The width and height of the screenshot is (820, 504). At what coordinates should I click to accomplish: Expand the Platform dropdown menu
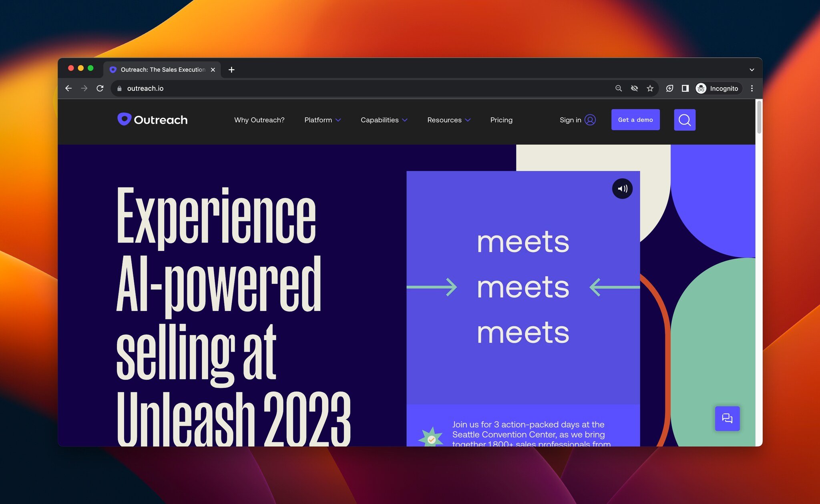pyautogui.click(x=322, y=120)
